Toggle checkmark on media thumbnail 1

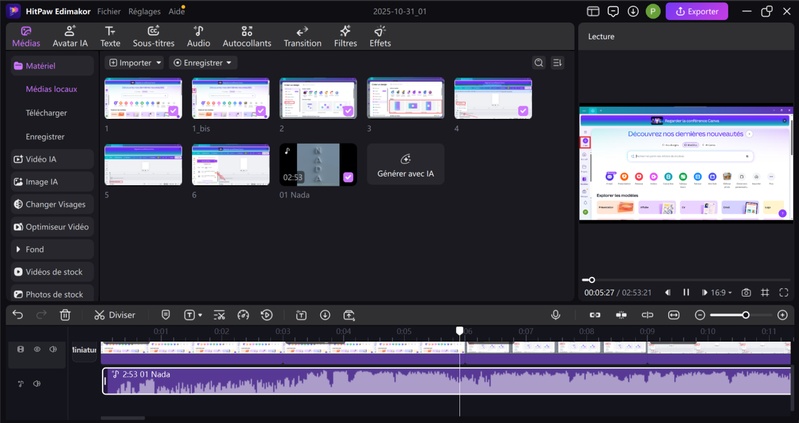[x=173, y=111]
